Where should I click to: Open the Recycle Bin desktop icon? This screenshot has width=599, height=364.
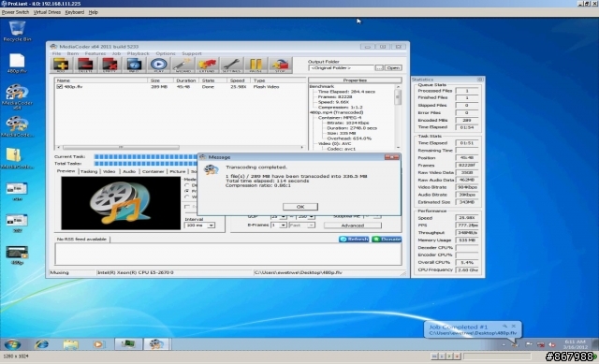pos(17,31)
